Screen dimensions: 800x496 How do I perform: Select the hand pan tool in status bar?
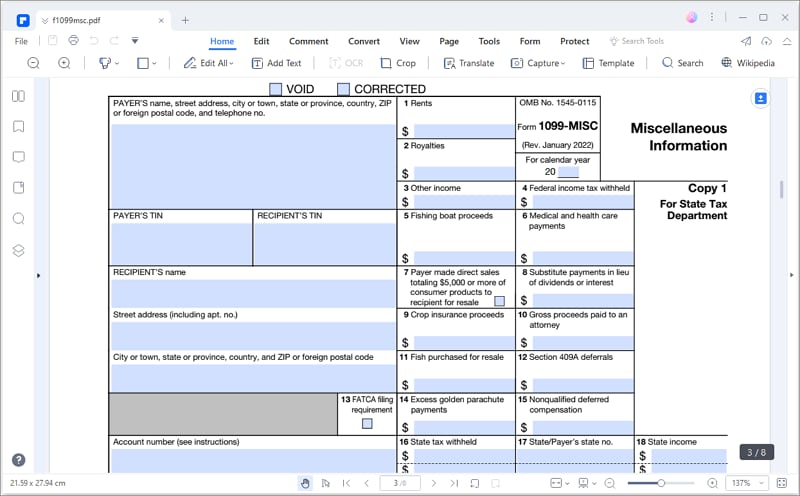tap(305, 483)
